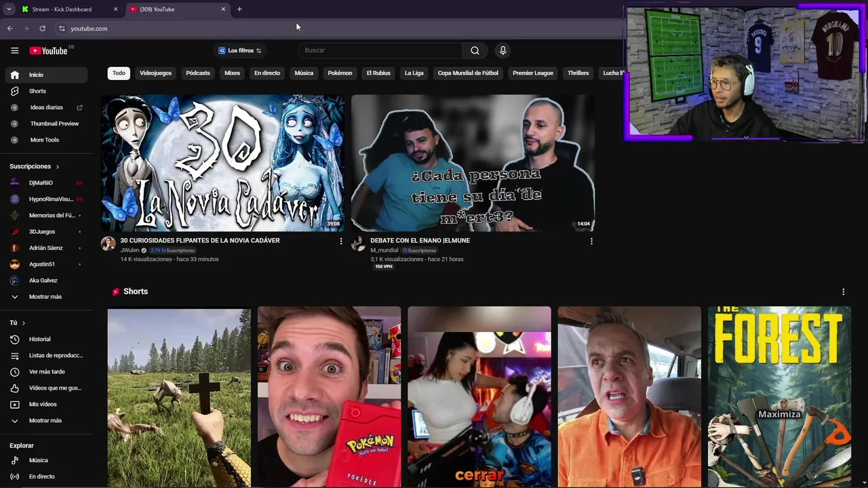Open Música under Explorar
The image size is (868, 488).
click(x=46, y=460)
